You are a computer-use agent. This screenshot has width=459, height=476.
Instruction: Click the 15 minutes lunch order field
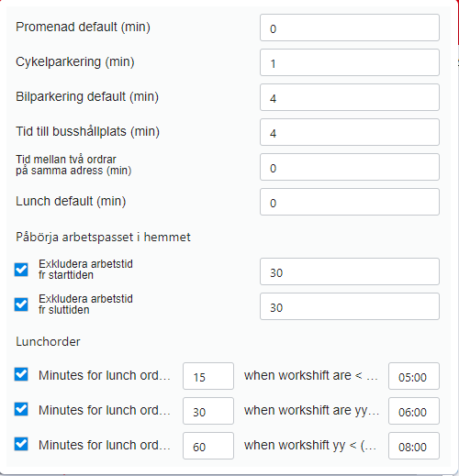pyautogui.click(x=208, y=376)
